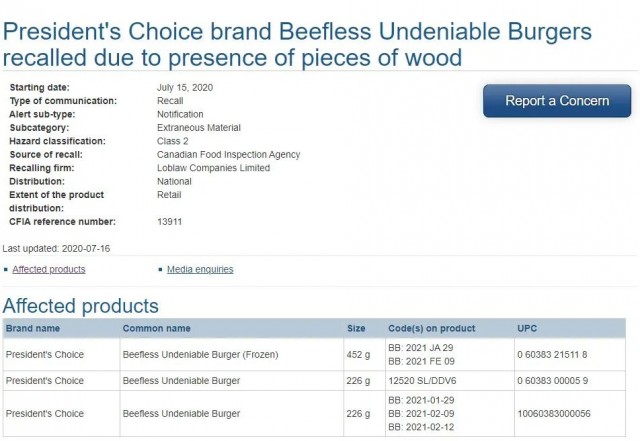Click the Beefless Undeniable Burger (Frozen) cell
This screenshot has height=441, width=640.
[x=200, y=354]
